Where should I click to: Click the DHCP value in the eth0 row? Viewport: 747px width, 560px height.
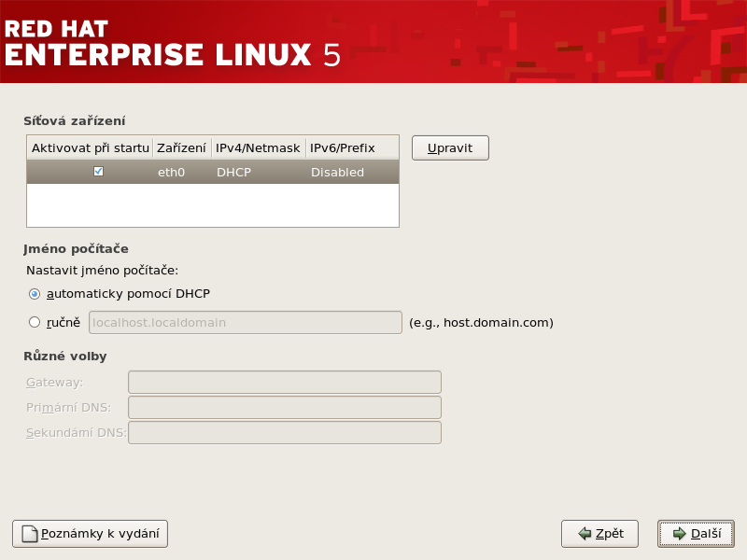click(233, 172)
